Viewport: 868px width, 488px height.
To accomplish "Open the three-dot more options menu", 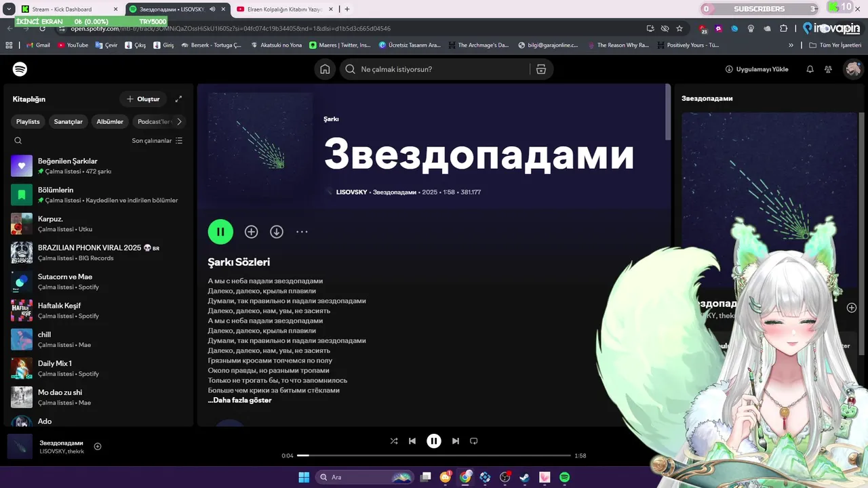I will point(302,232).
